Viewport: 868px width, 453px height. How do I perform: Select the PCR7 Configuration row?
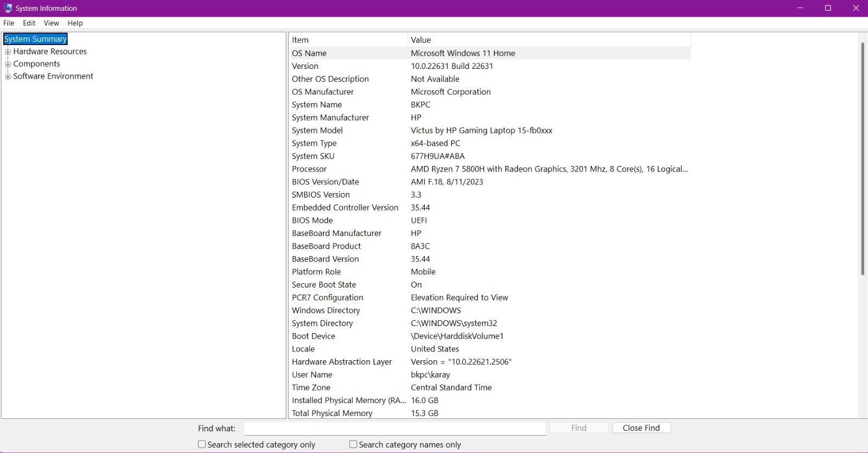click(x=489, y=298)
